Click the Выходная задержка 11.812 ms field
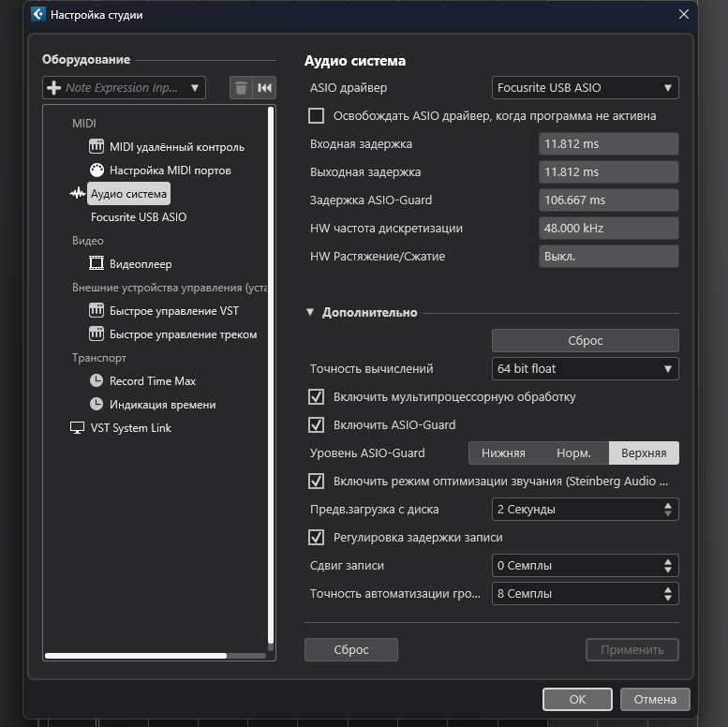 (609, 172)
